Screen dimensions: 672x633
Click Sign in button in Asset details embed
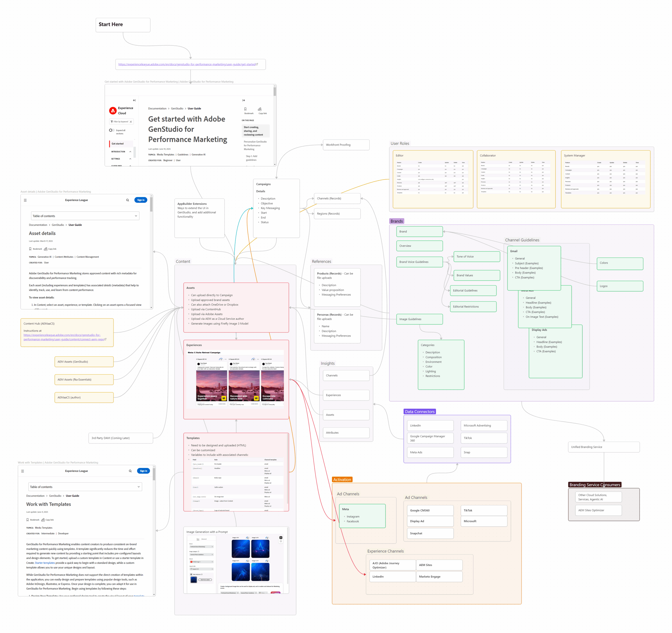(x=141, y=200)
